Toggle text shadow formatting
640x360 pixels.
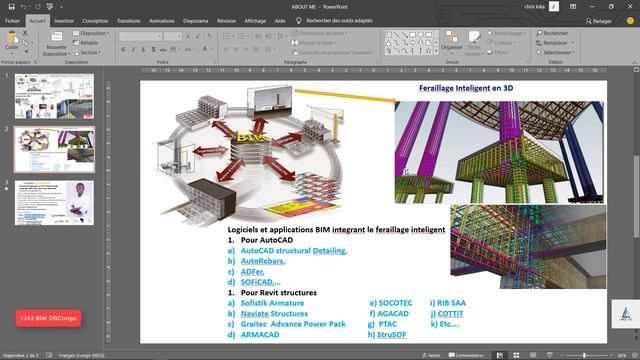[x=153, y=49]
